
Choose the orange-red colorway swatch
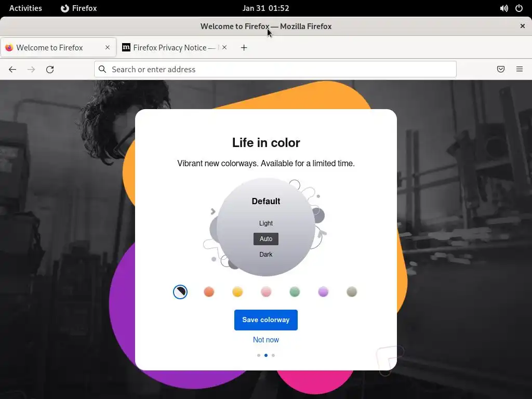209,292
